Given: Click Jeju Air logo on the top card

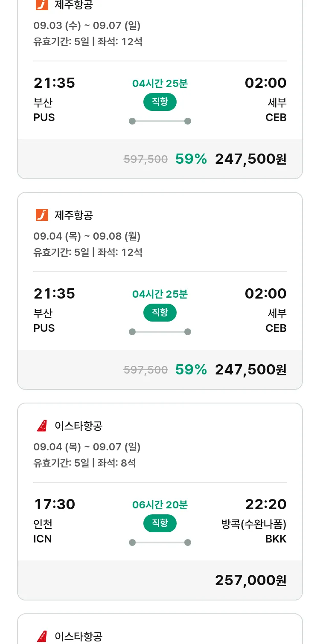Looking at the screenshot, I should [42, 5].
